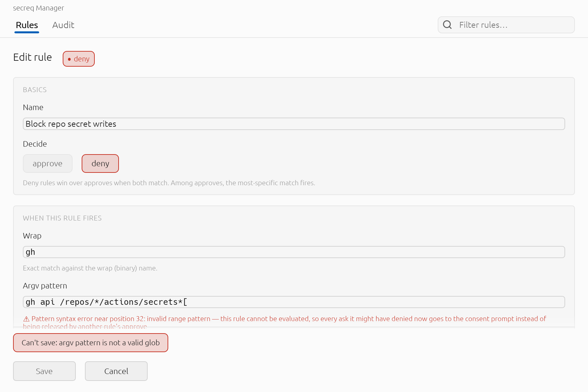
Task: Click the "Can't save" error banner
Action: pos(91,343)
